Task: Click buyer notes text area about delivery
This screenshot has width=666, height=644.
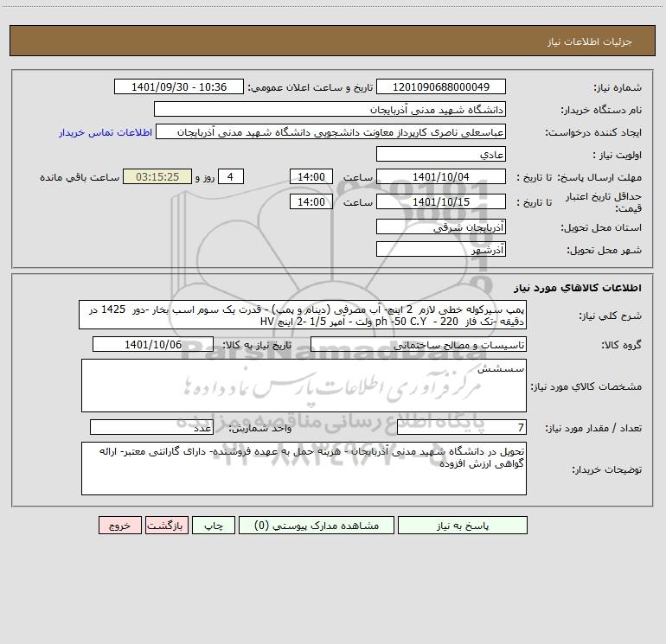Action: point(304,469)
